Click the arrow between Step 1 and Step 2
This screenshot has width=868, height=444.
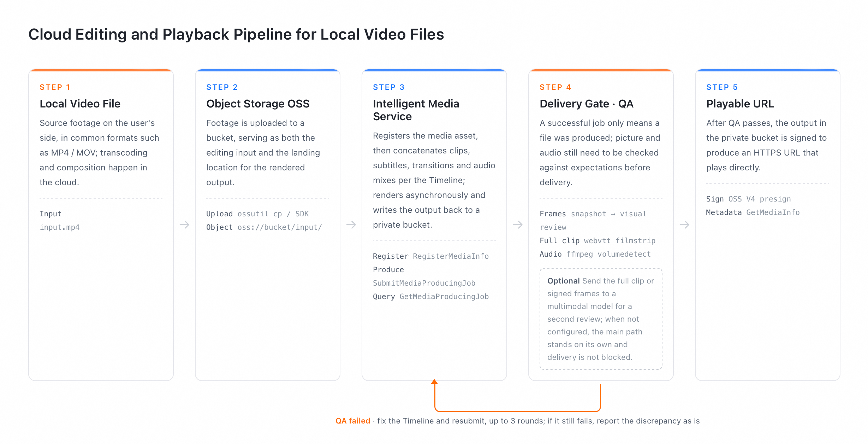point(184,225)
